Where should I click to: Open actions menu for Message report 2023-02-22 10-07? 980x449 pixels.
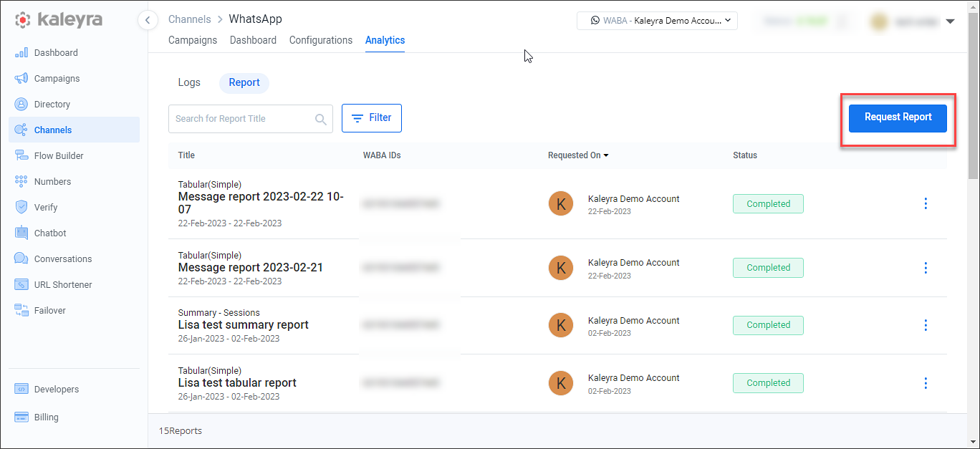[926, 204]
